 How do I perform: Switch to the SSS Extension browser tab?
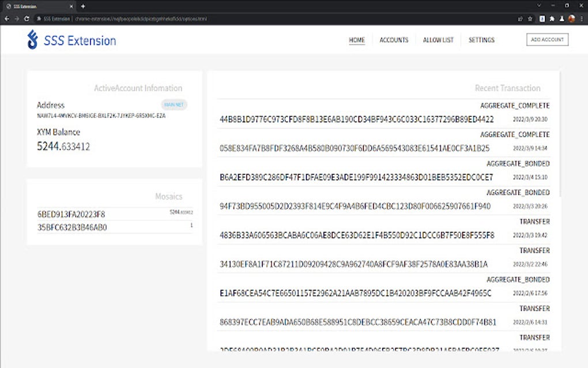35,6
